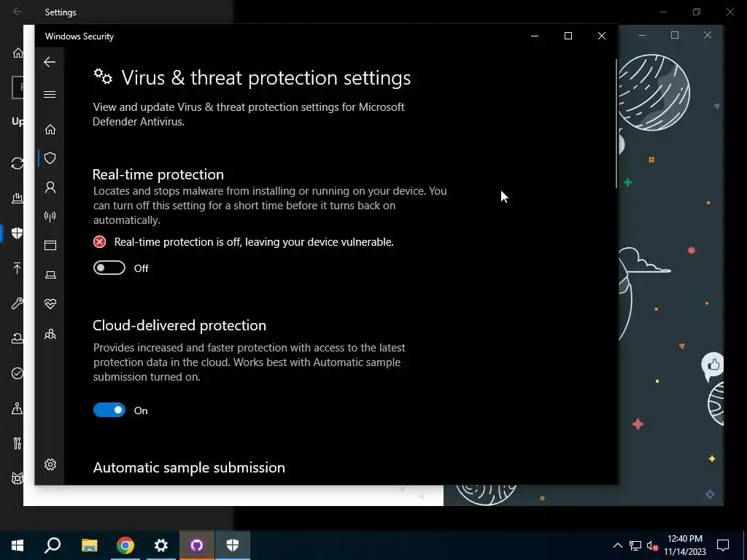Open Device performance & health heart icon
This screenshot has height=560, width=747.
[50, 304]
